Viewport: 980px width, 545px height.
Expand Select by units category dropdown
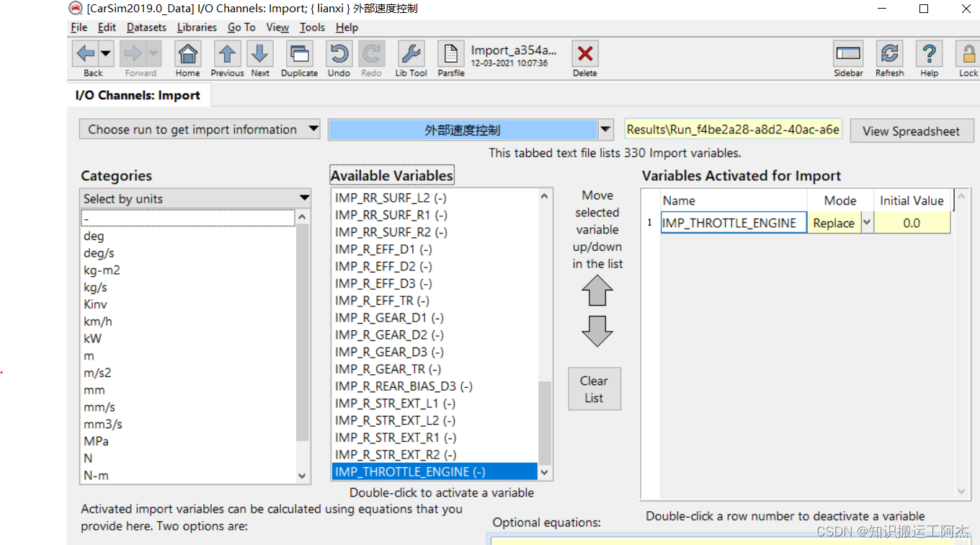(195, 198)
